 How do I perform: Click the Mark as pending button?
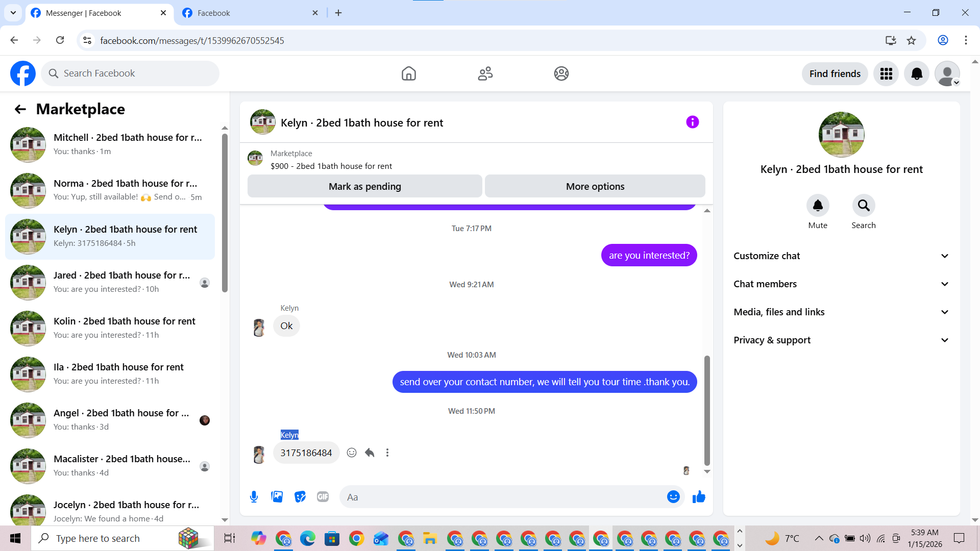(364, 186)
